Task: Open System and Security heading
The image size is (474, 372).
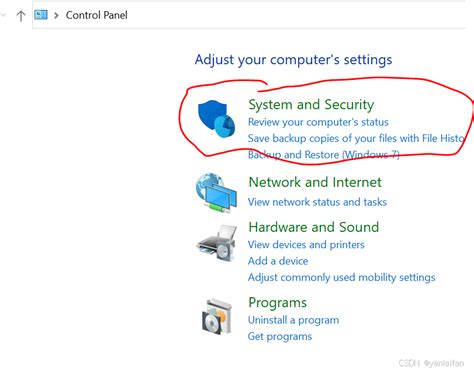Action: (311, 105)
